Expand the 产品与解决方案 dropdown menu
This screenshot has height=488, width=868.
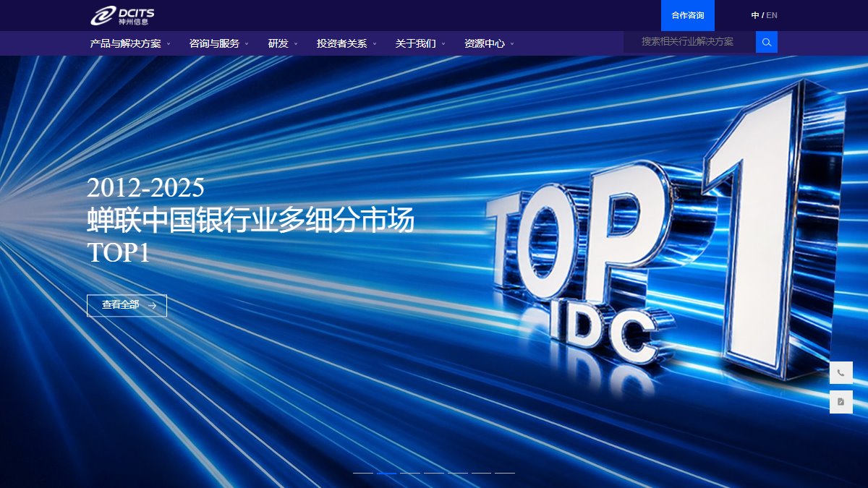(130, 43)
